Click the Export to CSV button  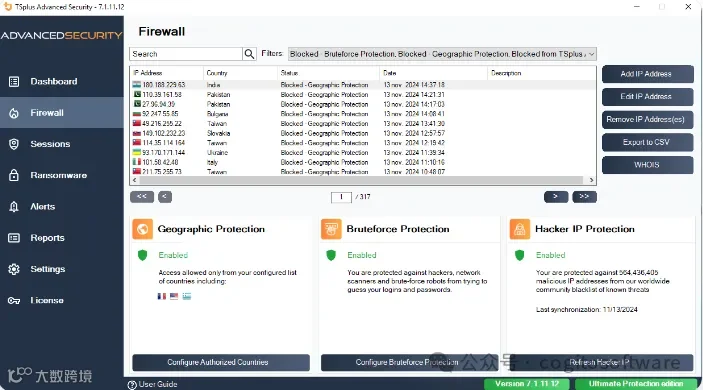647,142
